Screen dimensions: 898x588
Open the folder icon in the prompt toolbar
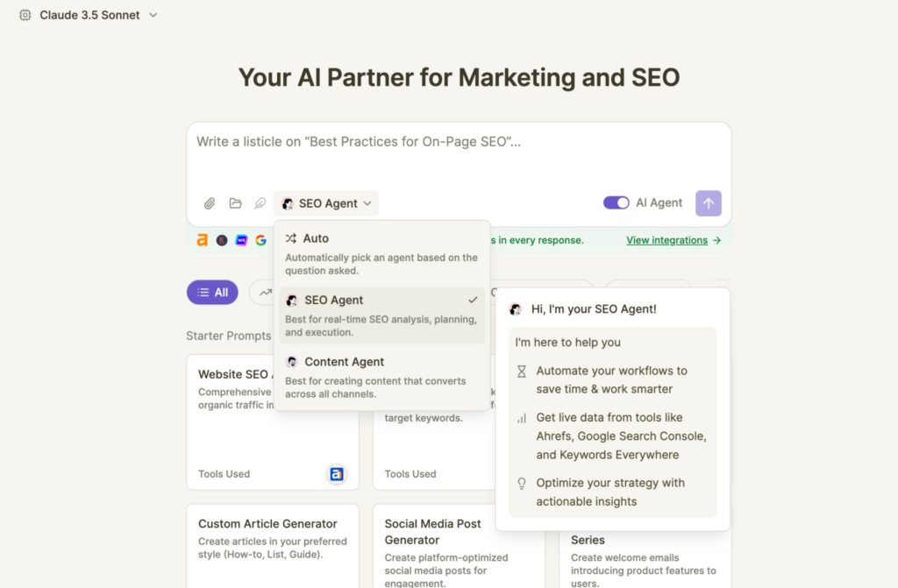(x=235, y=203)
